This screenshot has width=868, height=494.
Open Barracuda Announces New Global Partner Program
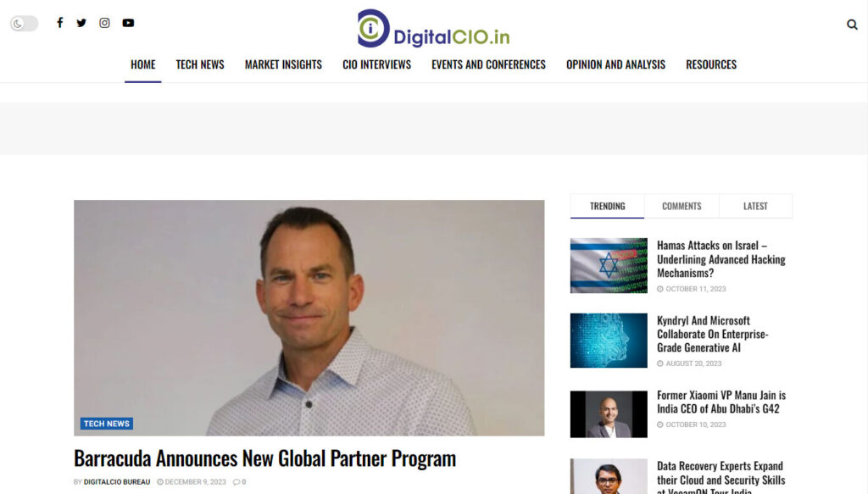(x=264, y=458)
